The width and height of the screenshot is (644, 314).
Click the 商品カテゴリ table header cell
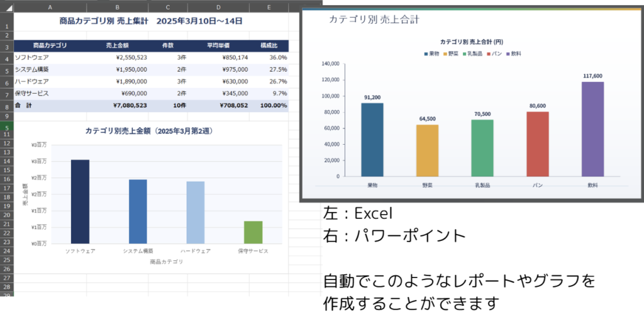[50, 46]
